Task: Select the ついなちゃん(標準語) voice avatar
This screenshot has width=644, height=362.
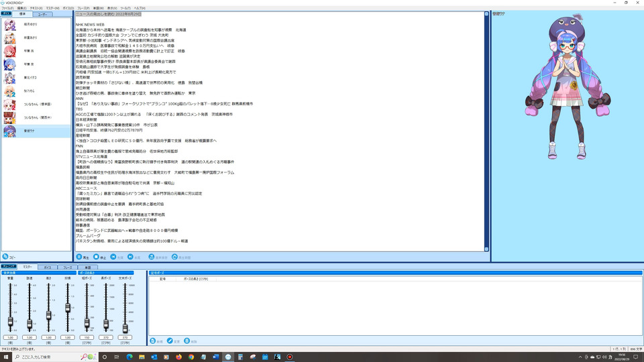Action: click(x=10, y=105)
